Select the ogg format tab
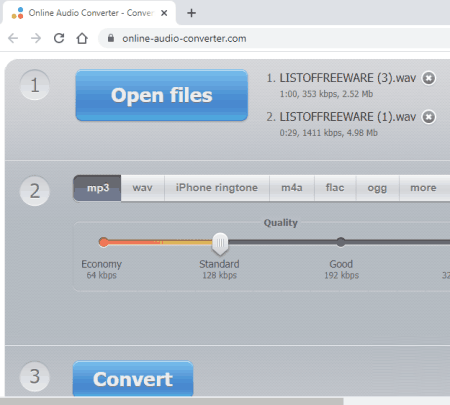 click(377, 188)
